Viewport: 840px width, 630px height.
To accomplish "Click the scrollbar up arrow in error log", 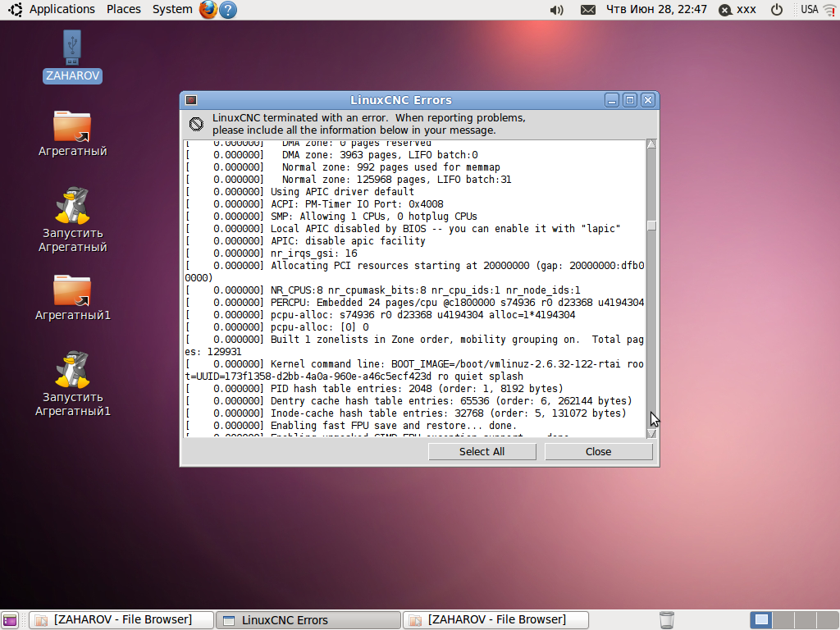I will coord(651,144).
